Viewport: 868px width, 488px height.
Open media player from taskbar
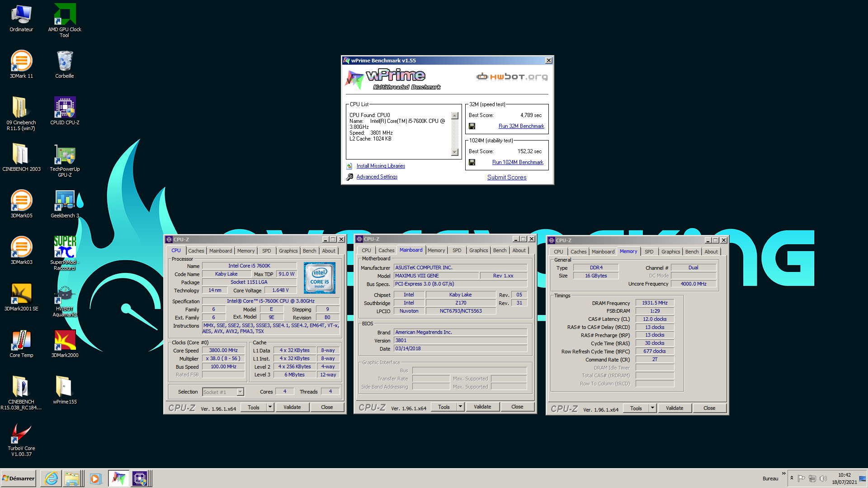pyautogui.click(x=95, y=479)
